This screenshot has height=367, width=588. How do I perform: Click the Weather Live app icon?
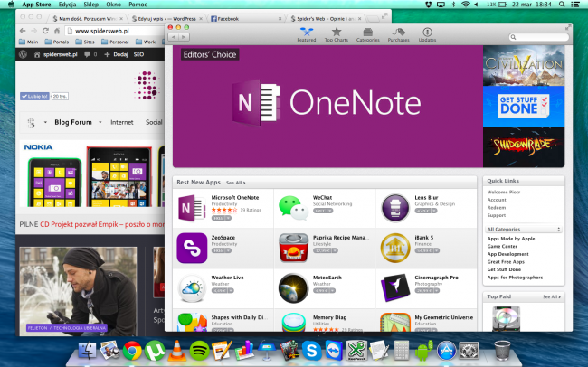(192, 288)
